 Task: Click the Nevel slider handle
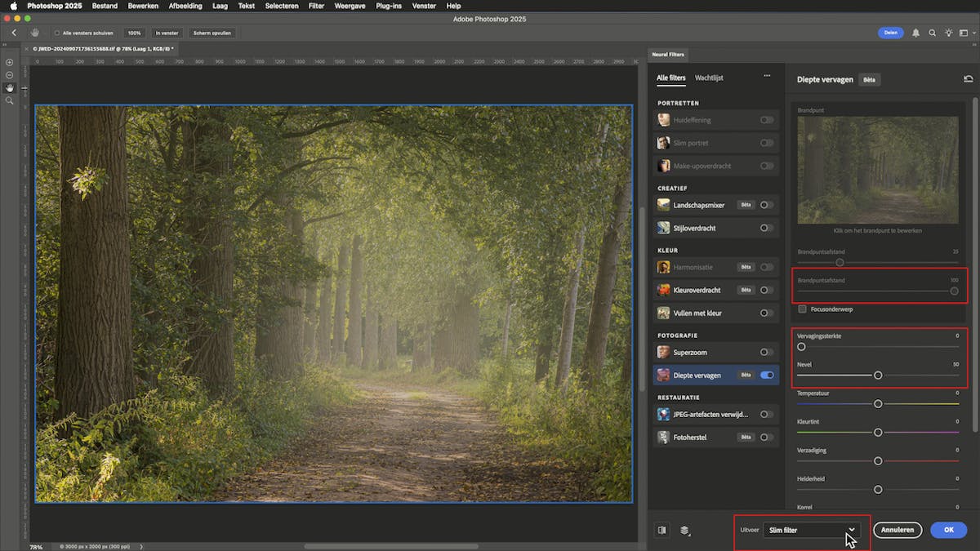point(878,375)
